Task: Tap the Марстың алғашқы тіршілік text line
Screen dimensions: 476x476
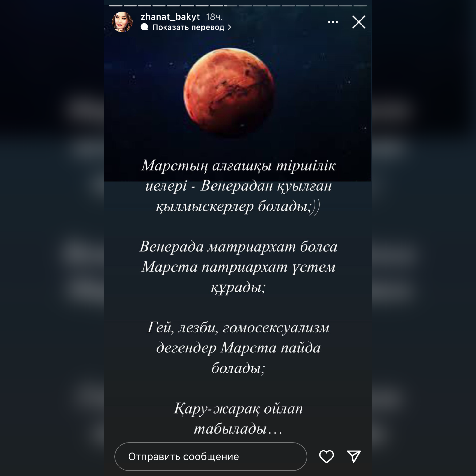Action: [238, 166]
